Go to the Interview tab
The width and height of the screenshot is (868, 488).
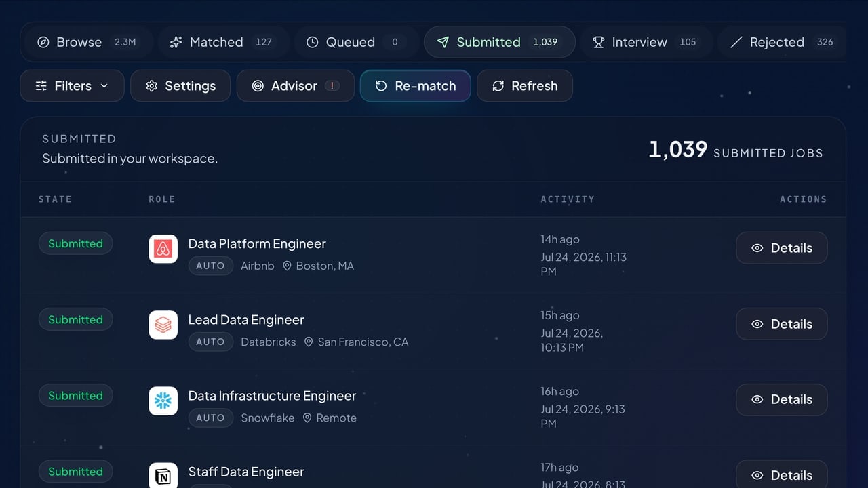coord(647,42)
